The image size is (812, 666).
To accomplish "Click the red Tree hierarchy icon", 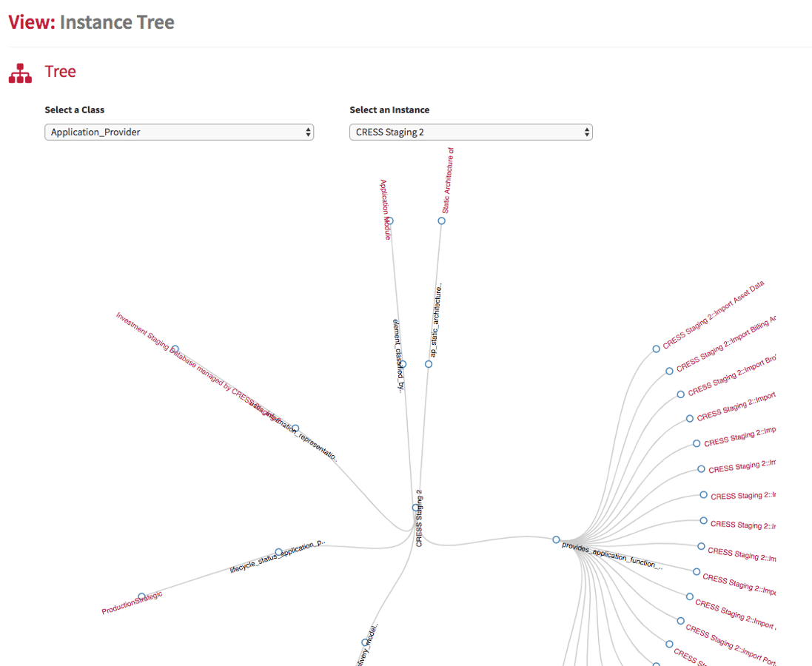I will [x=20, y=73].
